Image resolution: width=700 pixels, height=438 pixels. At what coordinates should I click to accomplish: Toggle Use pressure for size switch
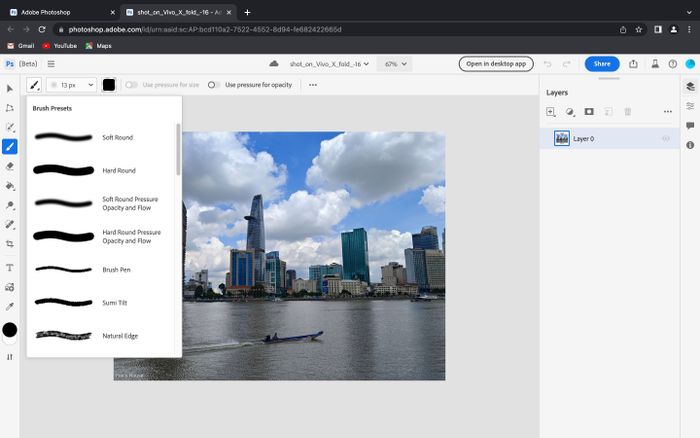point(131,85)
